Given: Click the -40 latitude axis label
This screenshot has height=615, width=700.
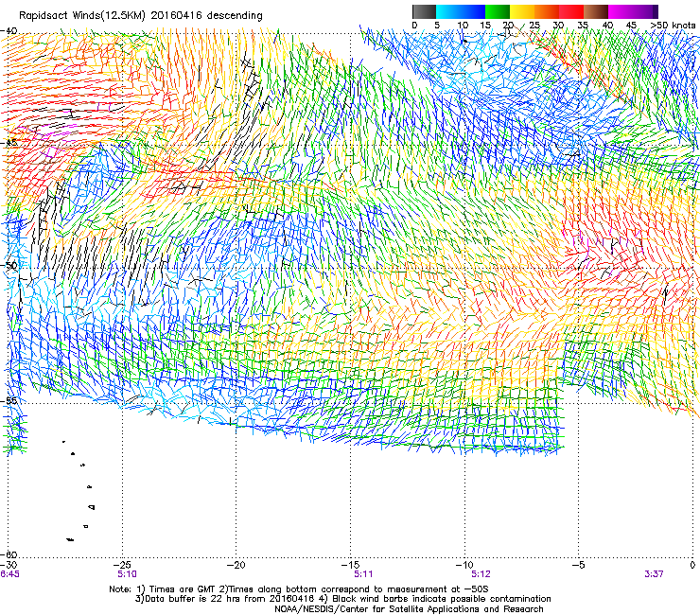Looking at the screenshot, I should click(x=9, y=31).
